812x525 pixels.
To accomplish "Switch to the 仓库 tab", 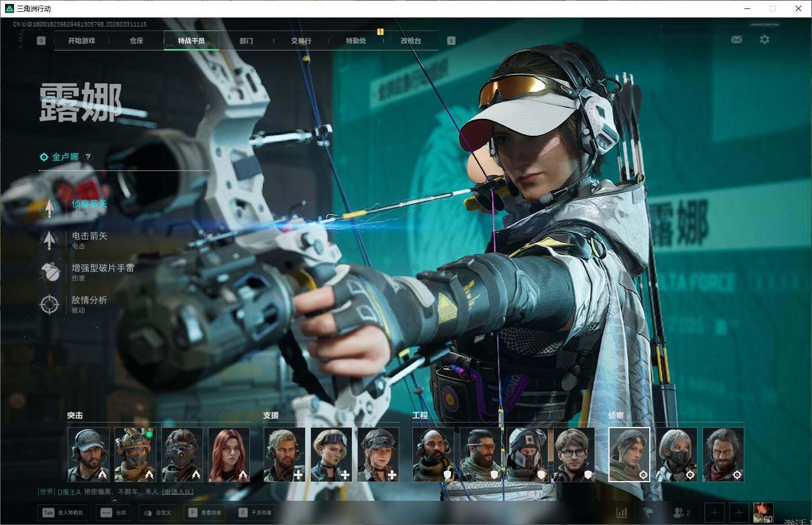I will point(136,41).
